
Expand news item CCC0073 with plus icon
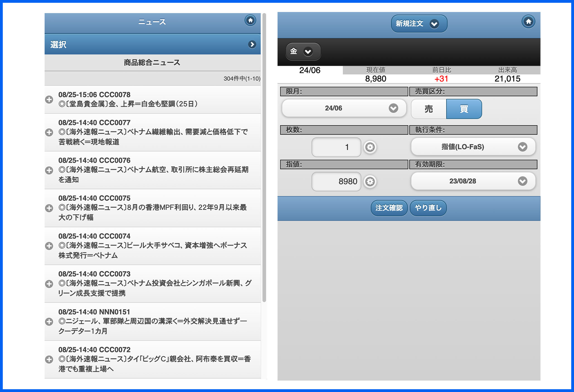tap(49, 284)
